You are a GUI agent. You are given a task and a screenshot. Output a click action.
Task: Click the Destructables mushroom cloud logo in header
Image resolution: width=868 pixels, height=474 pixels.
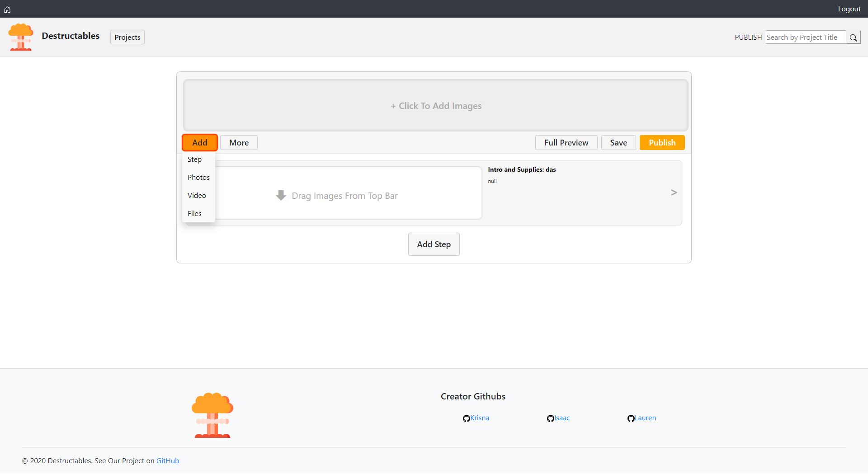point(21,37)
